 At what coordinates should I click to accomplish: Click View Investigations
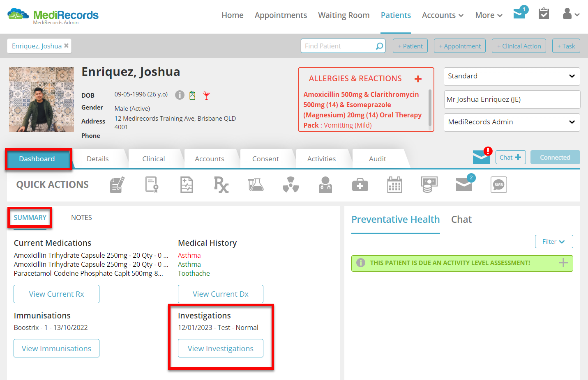point(221,348)
